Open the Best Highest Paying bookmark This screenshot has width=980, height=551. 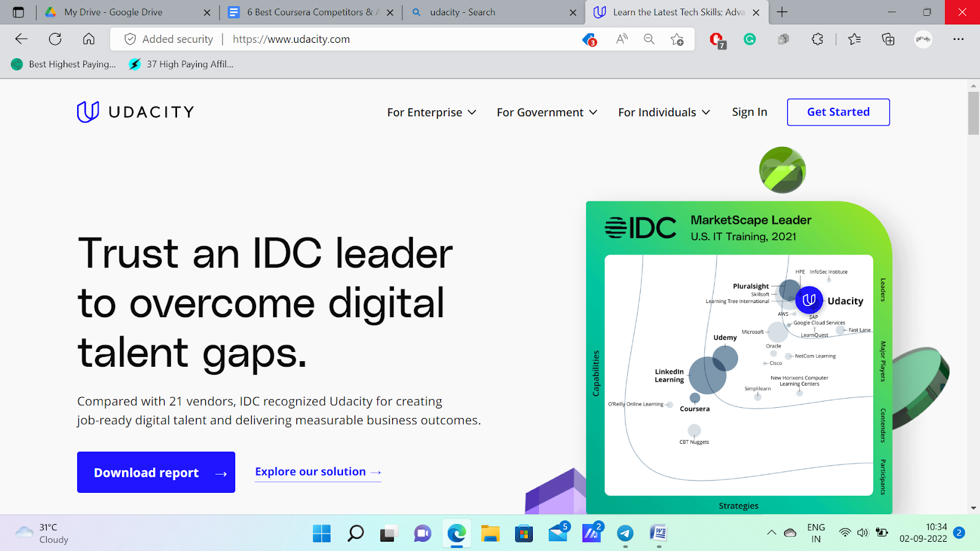tap(64, 64)
